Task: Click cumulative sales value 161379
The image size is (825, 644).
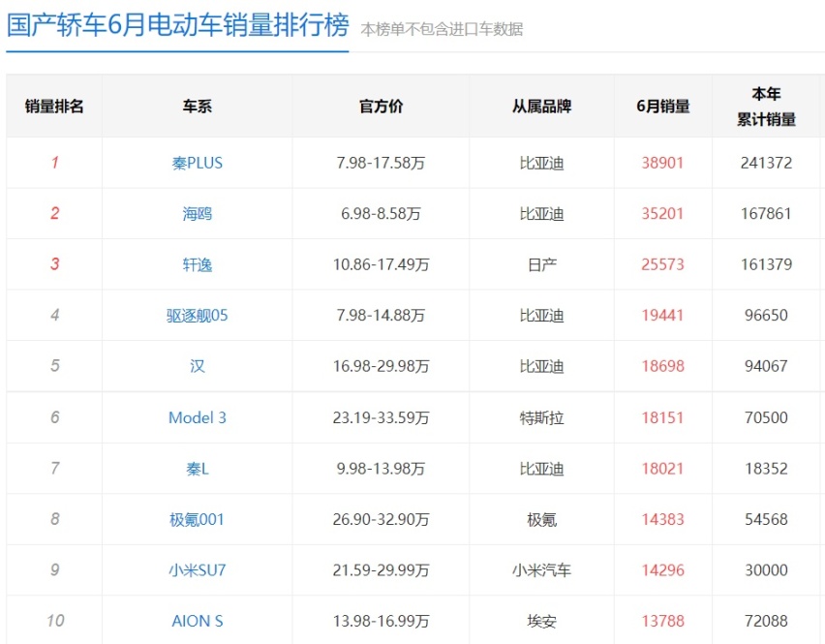Action: 766,264
